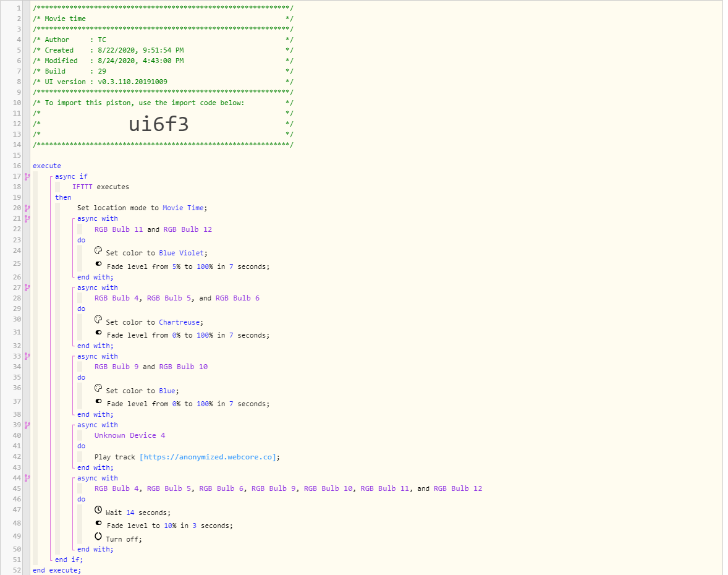Click the Chartreuse color value
This screenshot has height=575, width=728.
(x=179, y=322)
